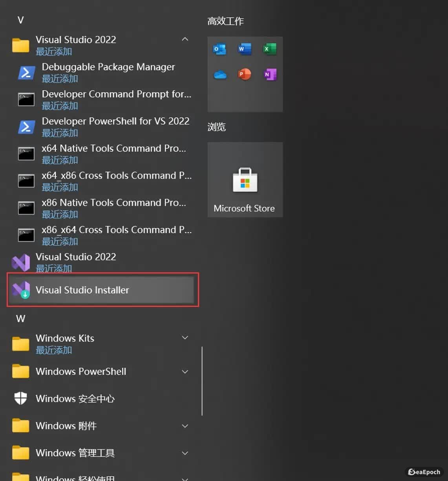The image size is (448, 481).
Task: Expand the Windows Kits folder
Action: pos(185,338)
